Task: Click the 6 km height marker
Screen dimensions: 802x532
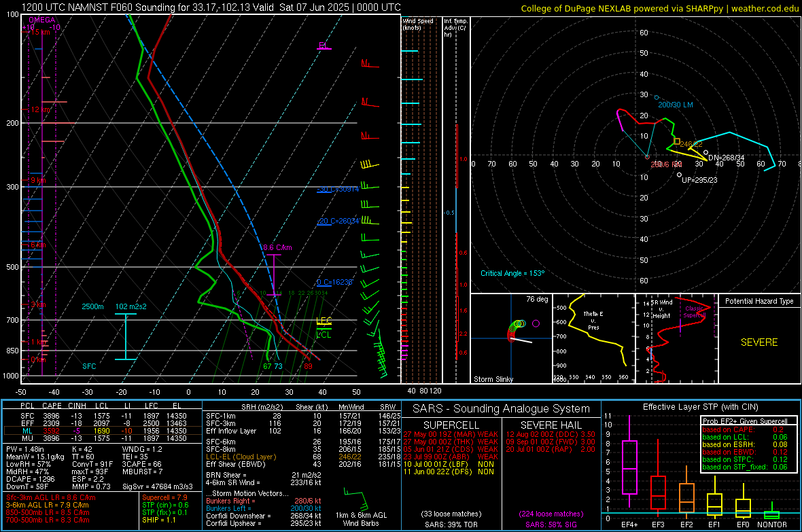Action: (x=38, y=245)
